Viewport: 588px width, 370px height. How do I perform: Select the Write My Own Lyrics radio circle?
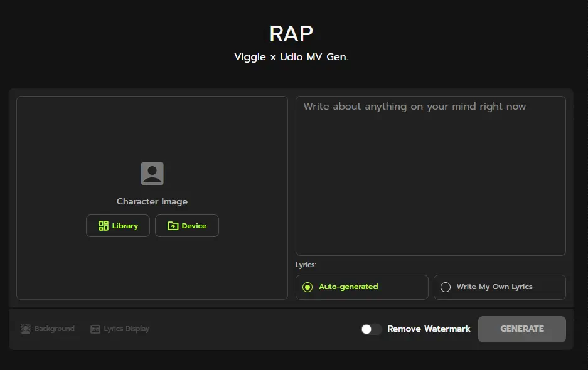(446, 287)
